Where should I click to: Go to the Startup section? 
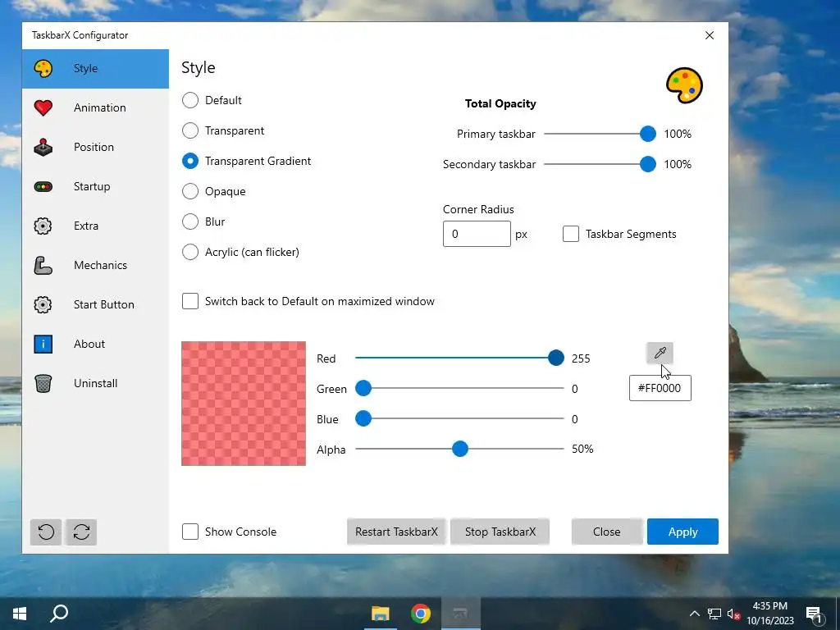(95, 186)
